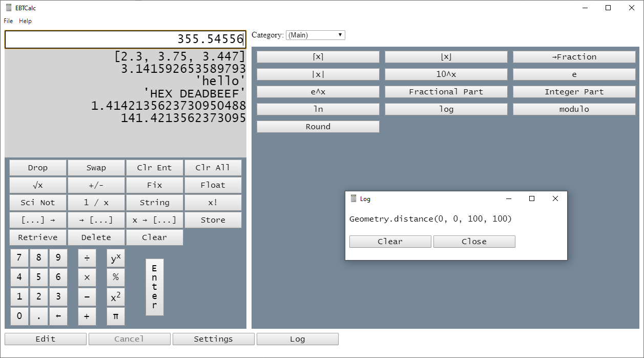Click the calculator entry field showing 355.54556
Screen dimensions: 644x358
pos(125,39)
